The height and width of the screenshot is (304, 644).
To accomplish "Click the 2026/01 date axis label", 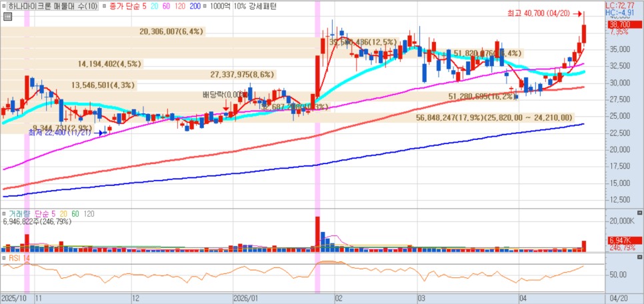I will [x=245, y=299].
